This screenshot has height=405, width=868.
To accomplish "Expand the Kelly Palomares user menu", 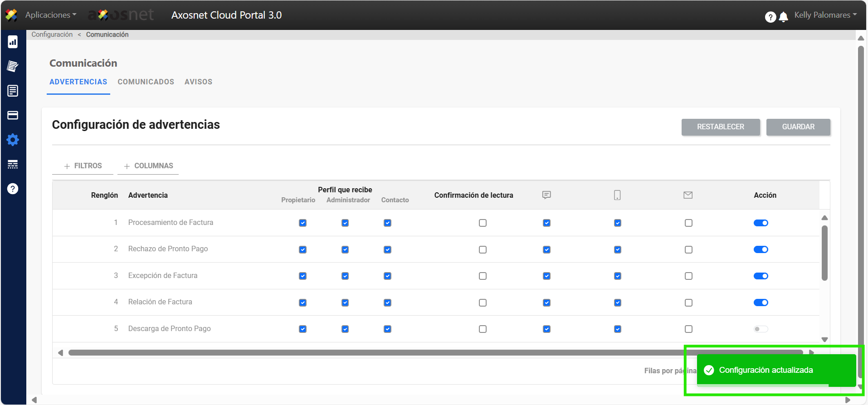I will 825,15.
